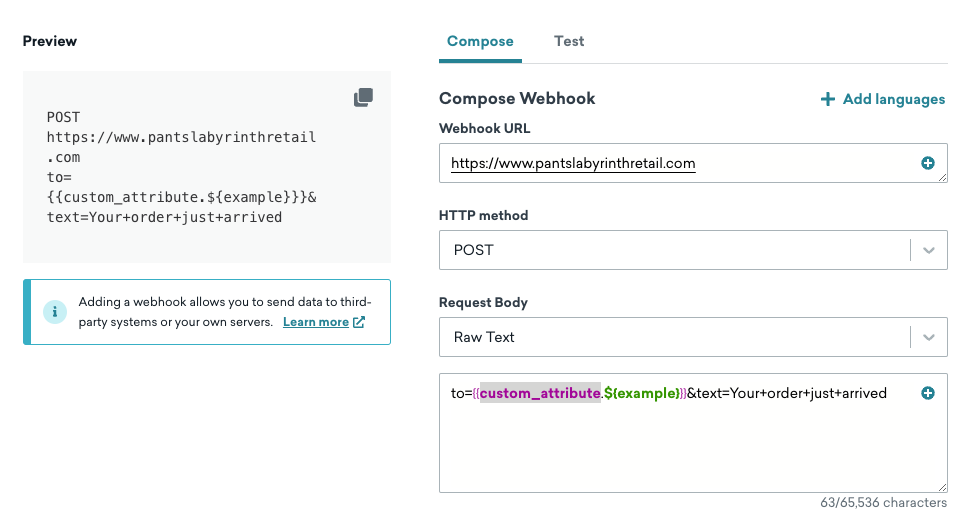Click into the Webhook URL input field
Image resolution: width=968 pixels, height=525 pixels.
click(693, 163)
